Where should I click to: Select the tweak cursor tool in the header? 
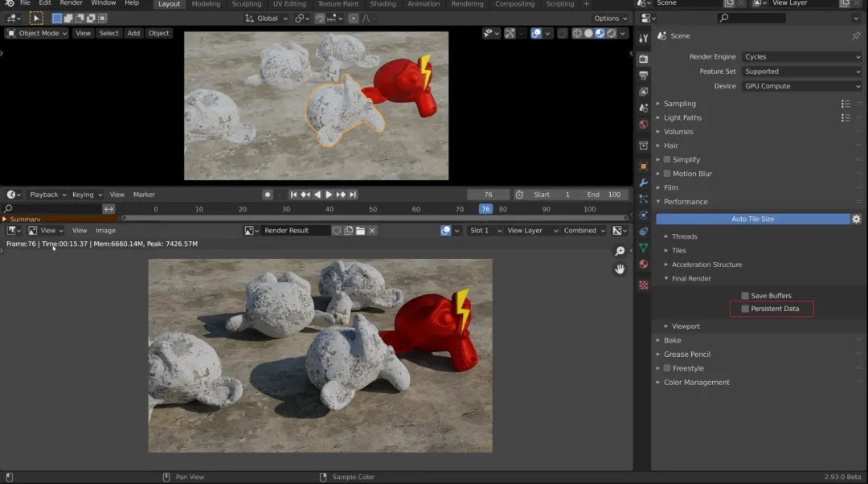click(x=36, y=18)
